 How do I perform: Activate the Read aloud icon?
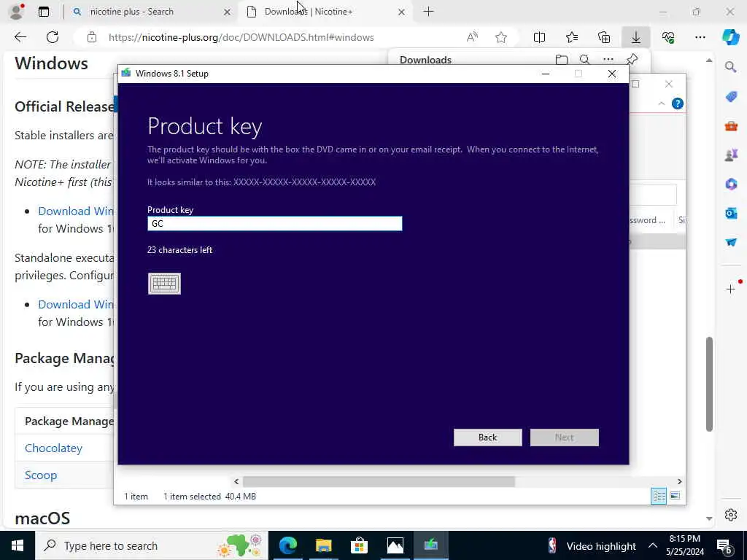(x=472, y=37)
